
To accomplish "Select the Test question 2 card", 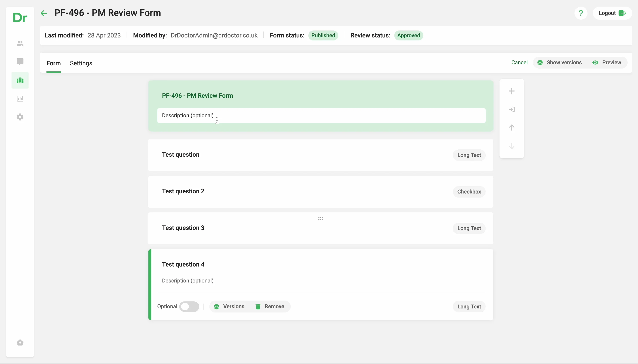I will 320,192.
